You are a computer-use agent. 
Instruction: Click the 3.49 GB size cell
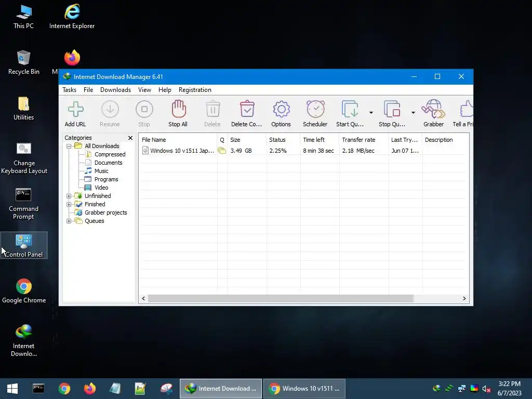pyautogui.click(x=241, y=151)
